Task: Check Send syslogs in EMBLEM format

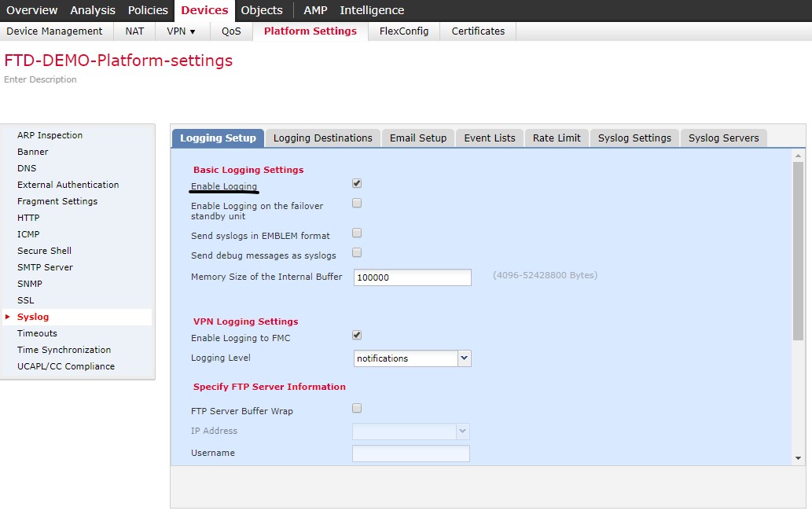Action: point(356,233)
